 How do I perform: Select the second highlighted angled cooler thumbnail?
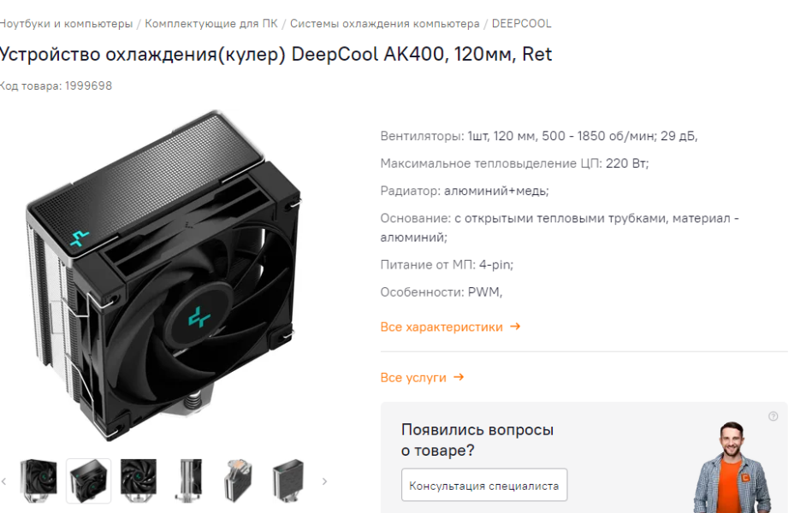point(88,481)
